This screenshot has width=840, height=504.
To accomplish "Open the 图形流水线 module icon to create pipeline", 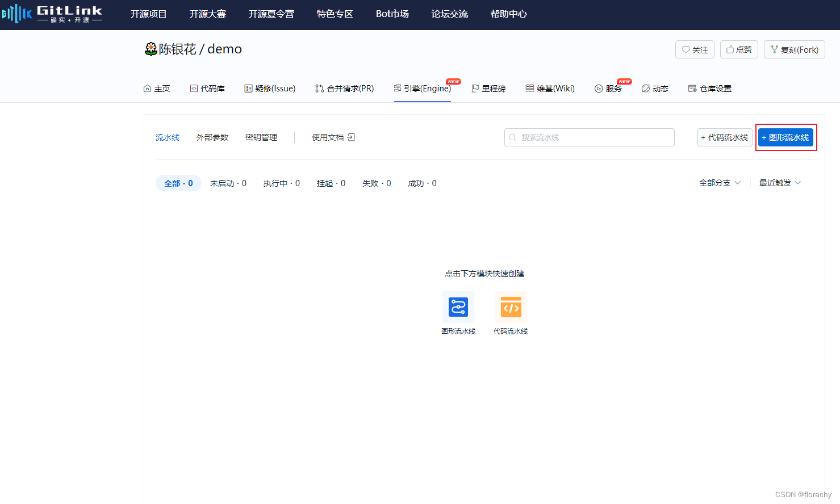I will [x=458, y=306].
